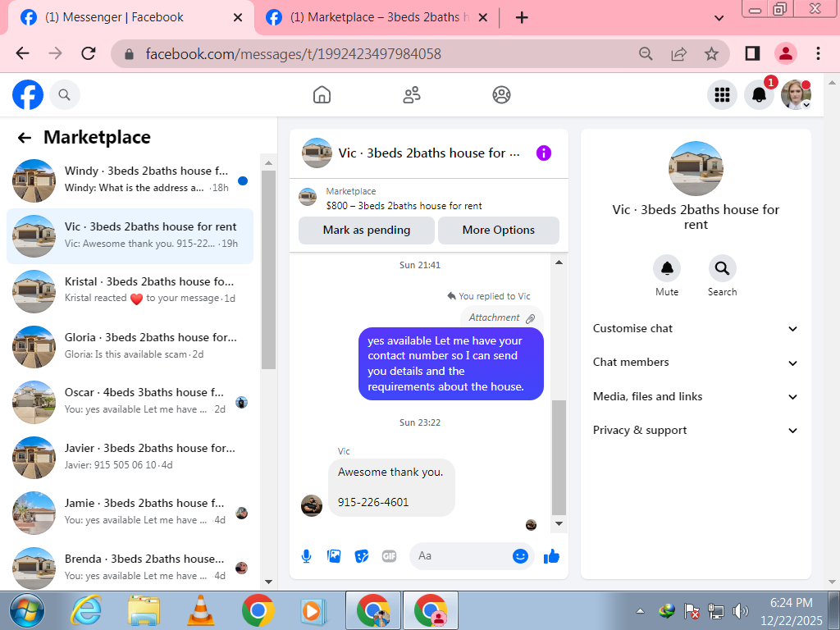This screenshot has height=630, width=840.
Task: Open the Groups icon in top navigation
Action: point(501,95)
